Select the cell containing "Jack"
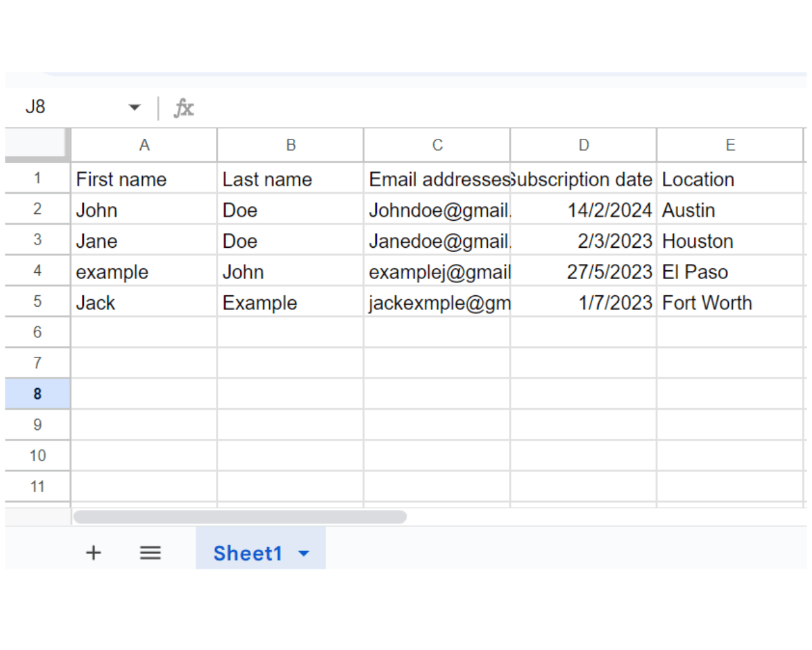This screenshot has height=650, width=812. [144, 302]
